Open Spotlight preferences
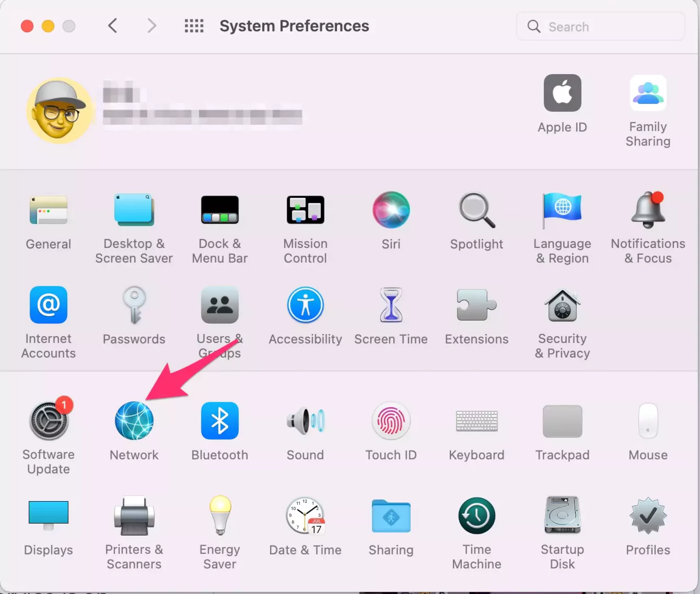This screenshot has height=594, width=700. (477, 210)
